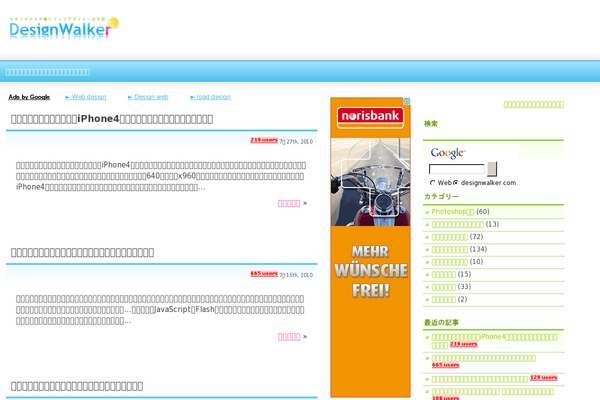Focus the Google search text field
The image size is (600, 400).
pyautogui.click(x=457, y=169)
